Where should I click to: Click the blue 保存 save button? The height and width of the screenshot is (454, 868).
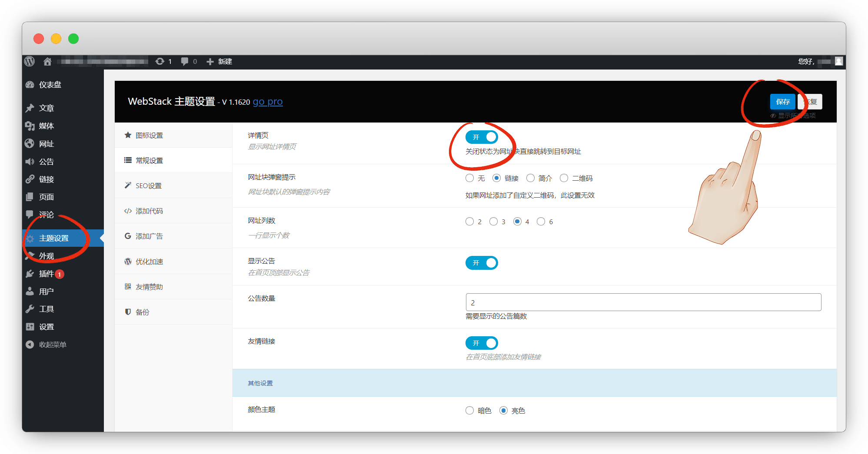pyautogui.click(x=782, y=102)
